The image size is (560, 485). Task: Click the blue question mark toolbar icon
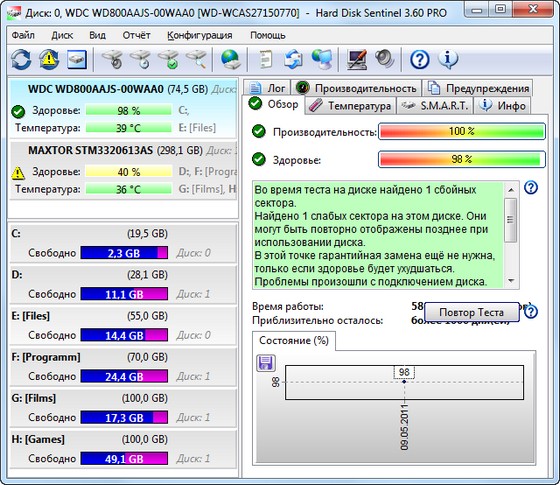420,59
